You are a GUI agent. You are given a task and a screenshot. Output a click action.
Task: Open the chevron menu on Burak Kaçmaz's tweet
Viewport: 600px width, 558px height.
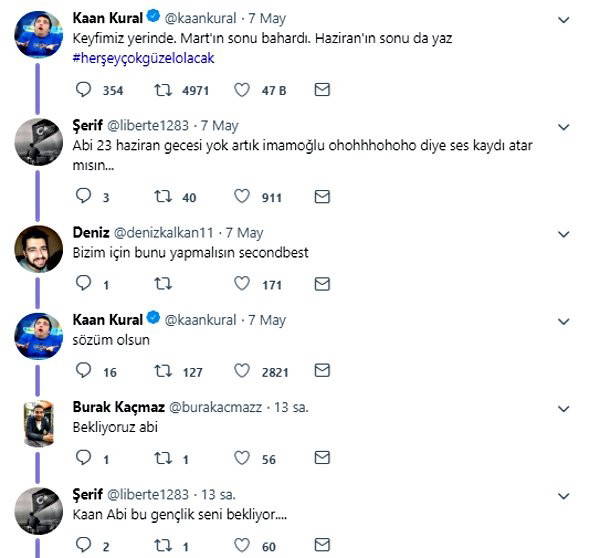(x=562, y=408)
